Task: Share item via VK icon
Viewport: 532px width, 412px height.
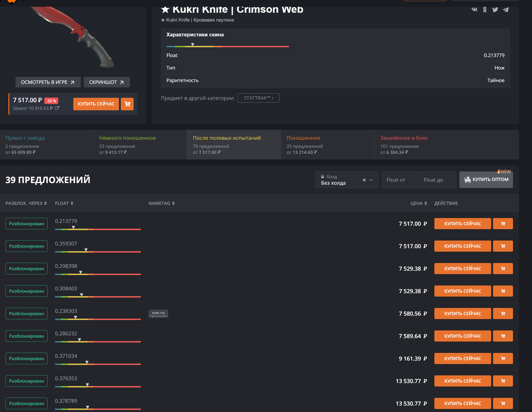Action: click(x=474, y=10)
